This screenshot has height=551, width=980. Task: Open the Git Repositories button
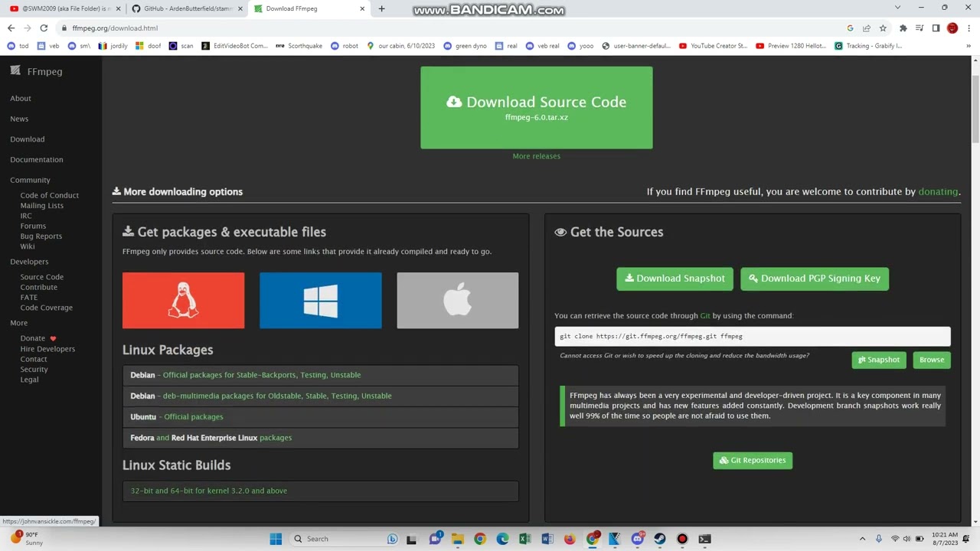tap(753, 460)
